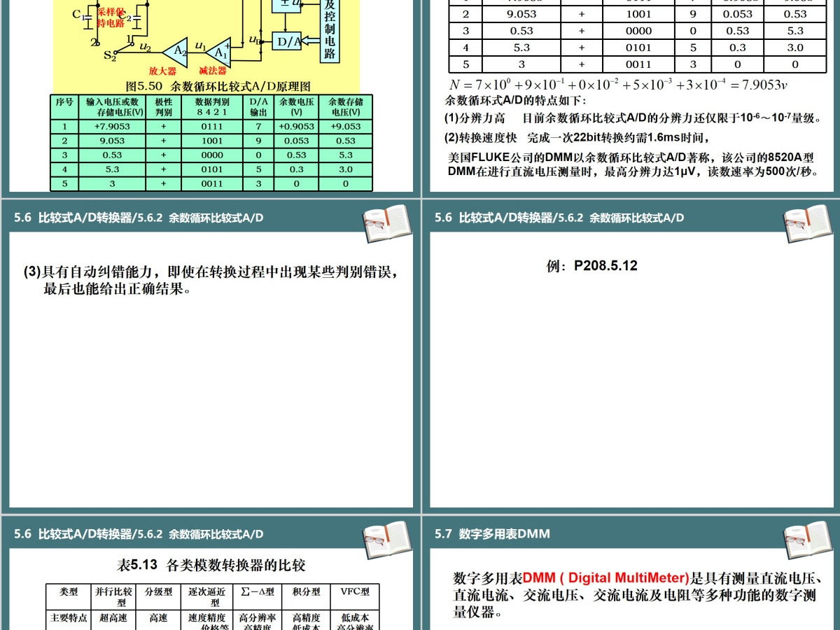Click the formula N = 7×10⁰+… = 7.9053v

coord(617,84)
